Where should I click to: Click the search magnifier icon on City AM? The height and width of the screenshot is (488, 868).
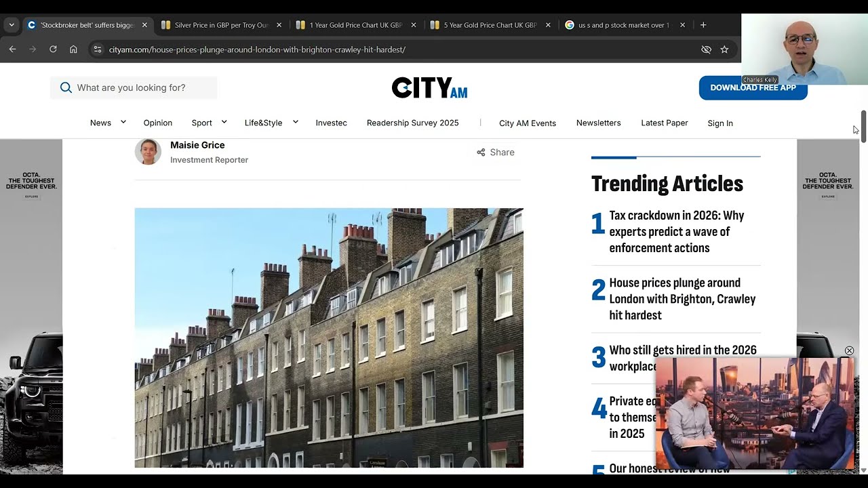point(66,87)
